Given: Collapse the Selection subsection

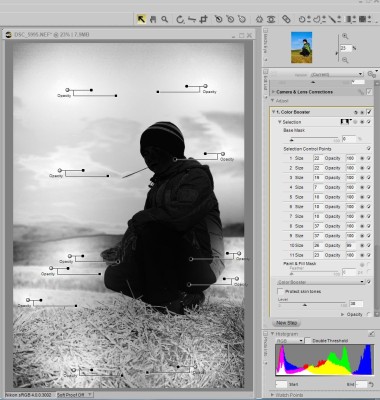Looking at the screenshot, I should pos(280,122).
